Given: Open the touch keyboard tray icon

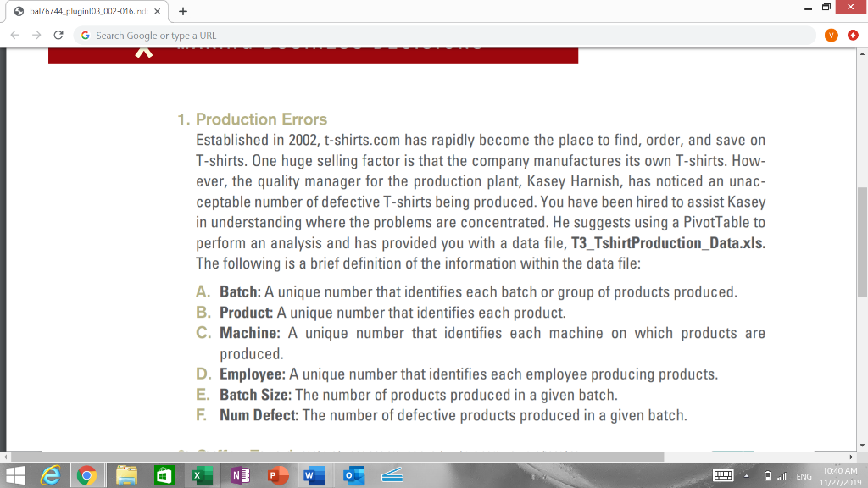Looking at the screenshot, I should (x=723, y=475).
